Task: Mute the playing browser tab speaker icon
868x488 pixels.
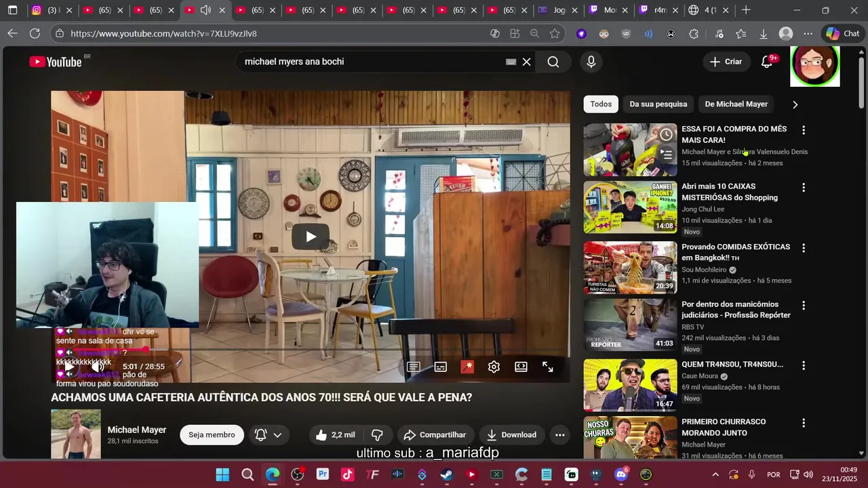Action: click(205, 10)
